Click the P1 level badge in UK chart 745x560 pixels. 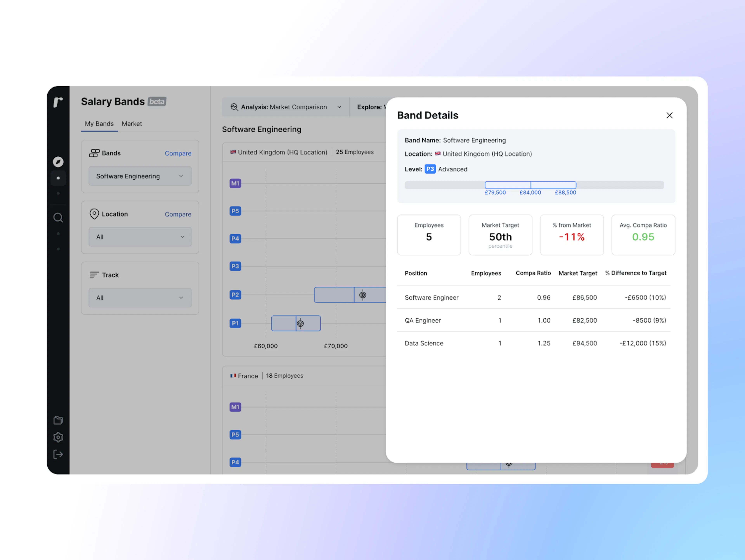235,323
